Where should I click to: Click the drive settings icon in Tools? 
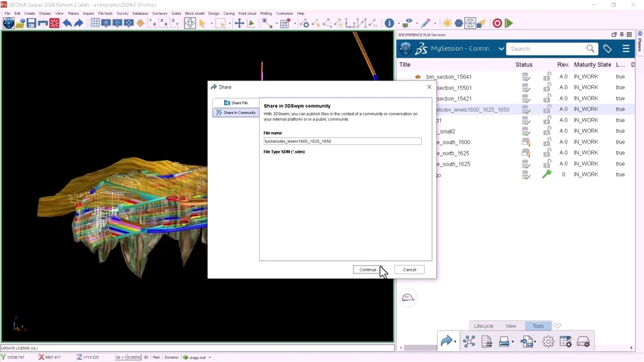coord(584,341)
